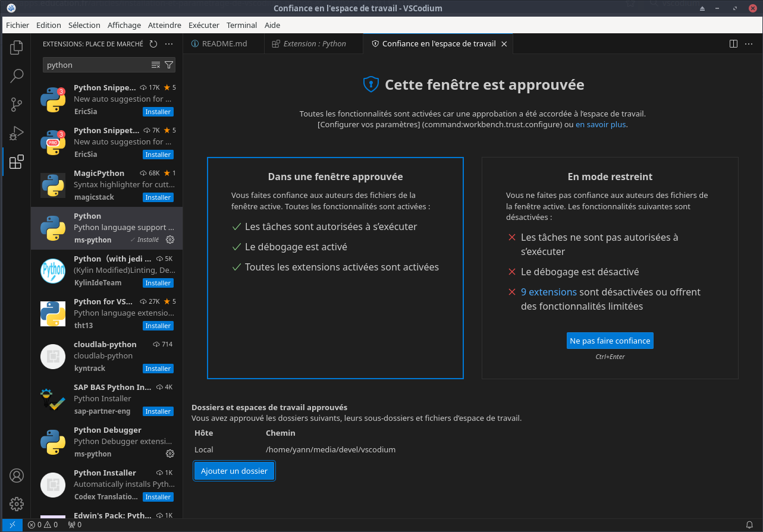763x532 pixels.
Task: Click the 'Ajouter un dossier' button
Action: click(234, 471)
